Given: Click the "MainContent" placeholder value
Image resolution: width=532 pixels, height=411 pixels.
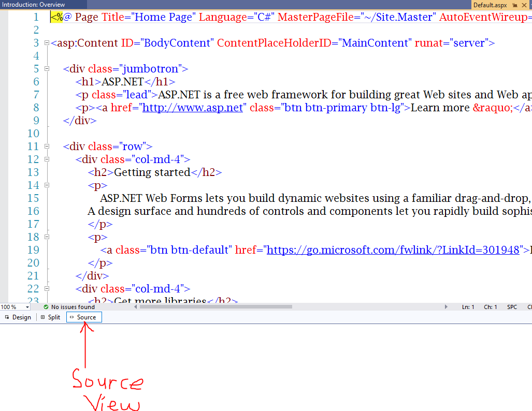Looking at the screenshot, I should [375, 43].
